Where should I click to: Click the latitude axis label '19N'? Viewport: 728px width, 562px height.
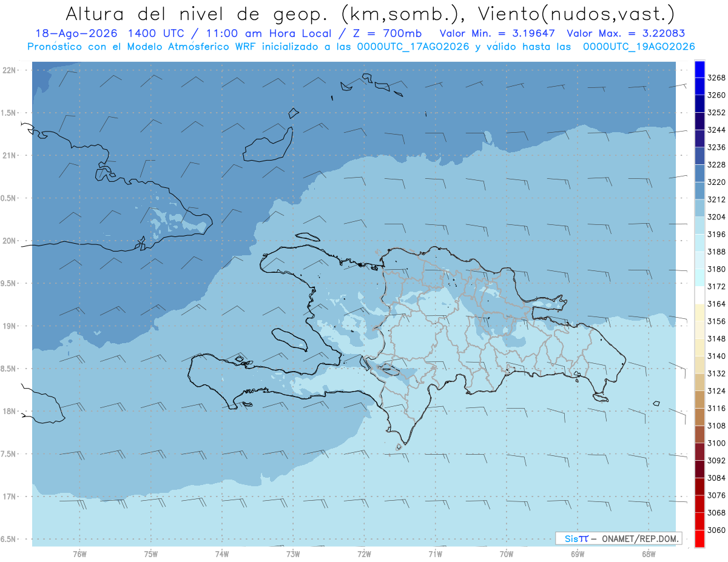point(8,326)
